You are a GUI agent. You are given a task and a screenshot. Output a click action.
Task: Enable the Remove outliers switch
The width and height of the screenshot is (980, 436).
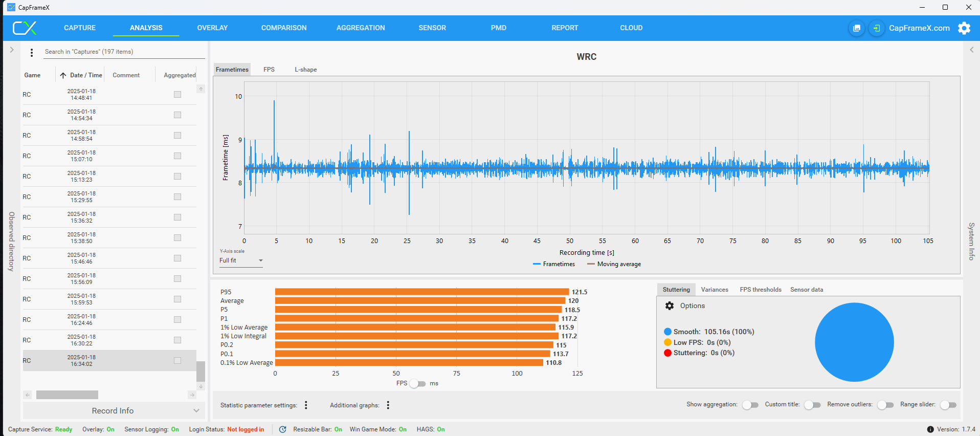(x=885, y=405)
